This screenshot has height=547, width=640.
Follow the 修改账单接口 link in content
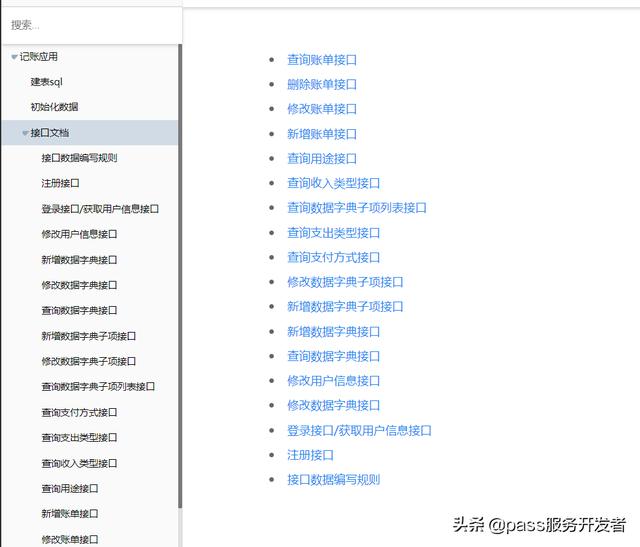tap(322, 109)
